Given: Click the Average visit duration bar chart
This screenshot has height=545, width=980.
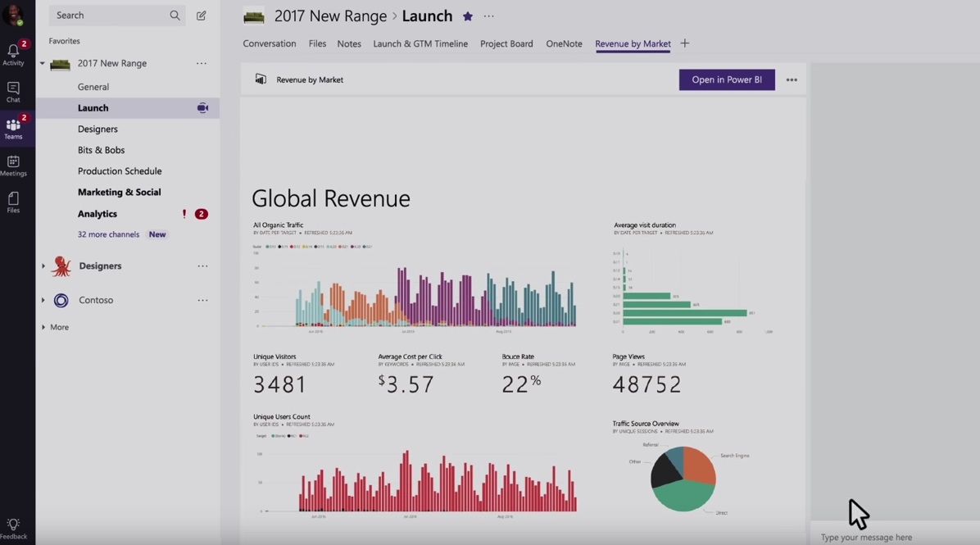Looking at the screenshot, I should pos(692,291).
